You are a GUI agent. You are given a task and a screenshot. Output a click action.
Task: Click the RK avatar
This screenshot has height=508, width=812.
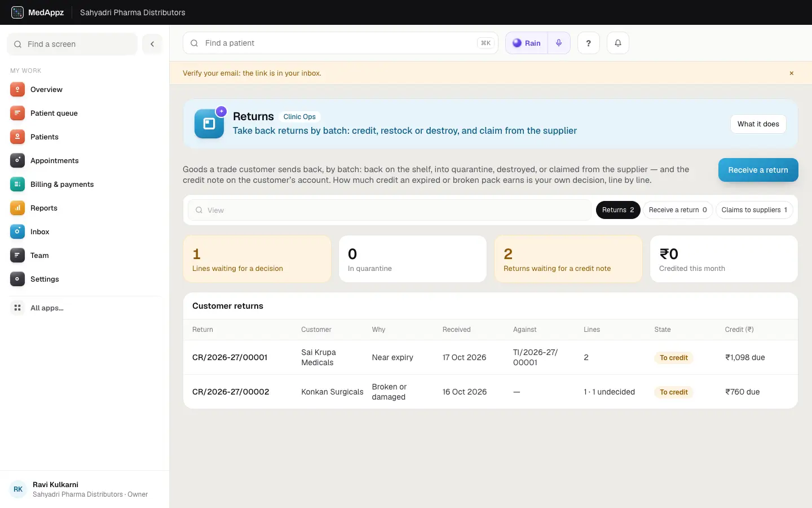(x=18, y=489)
